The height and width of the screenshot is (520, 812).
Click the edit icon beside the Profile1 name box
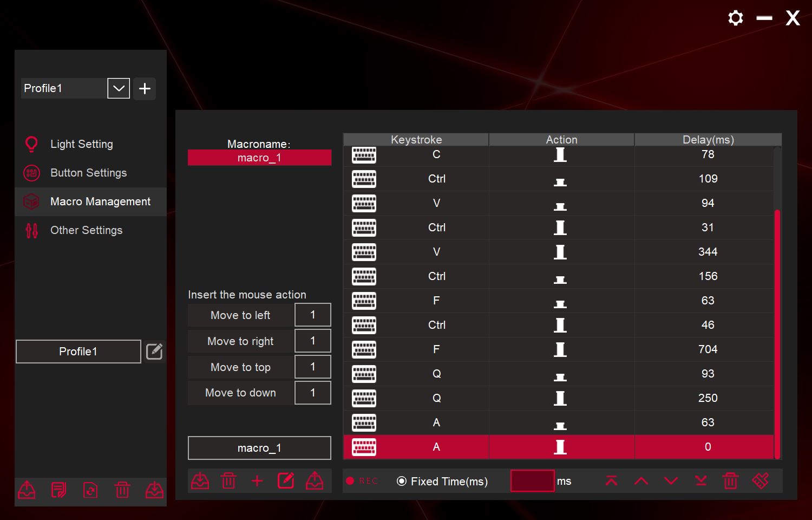[154, 351]
